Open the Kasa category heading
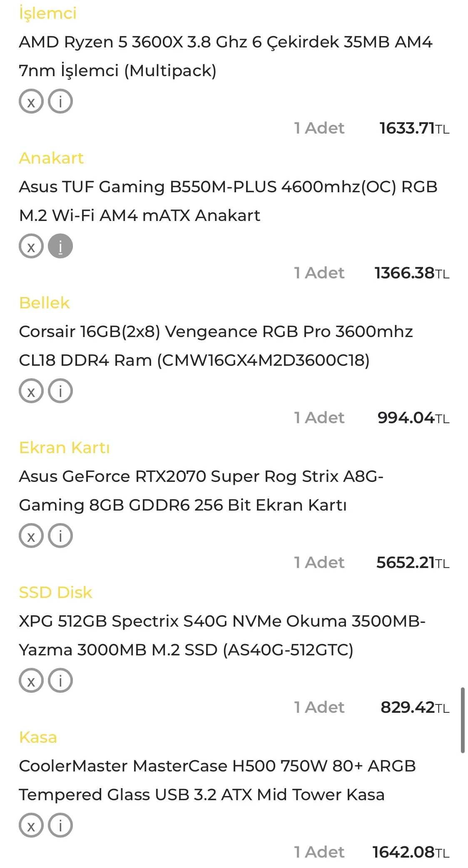This screenshot has height=868, width=468. pyautogui.click(x=38, y=737)
